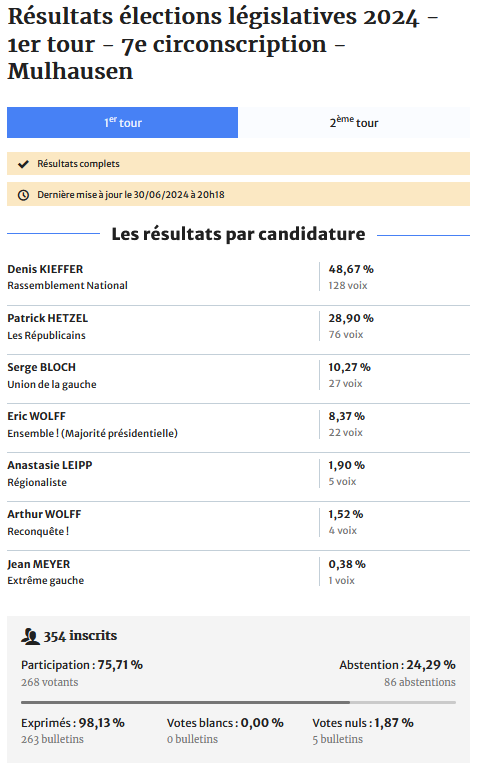
Task: Click Eric WOLFF in the results list
Action: tap(36, 416)
